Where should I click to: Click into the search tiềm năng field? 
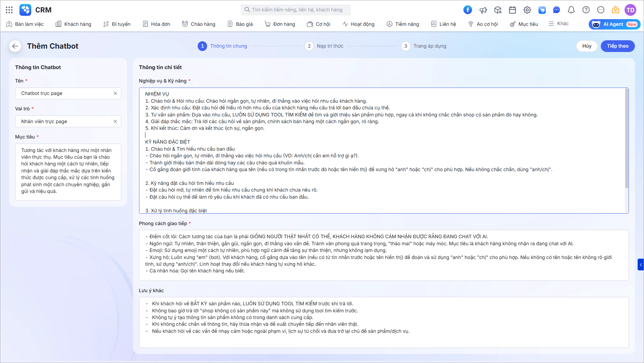pyautogui.click(x=296, y=10)
